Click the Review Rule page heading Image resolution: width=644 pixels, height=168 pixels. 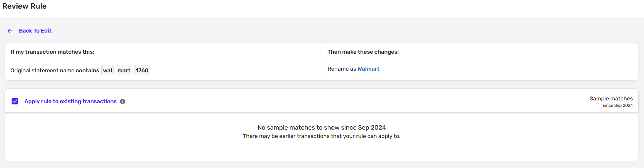tap(25, 6)
